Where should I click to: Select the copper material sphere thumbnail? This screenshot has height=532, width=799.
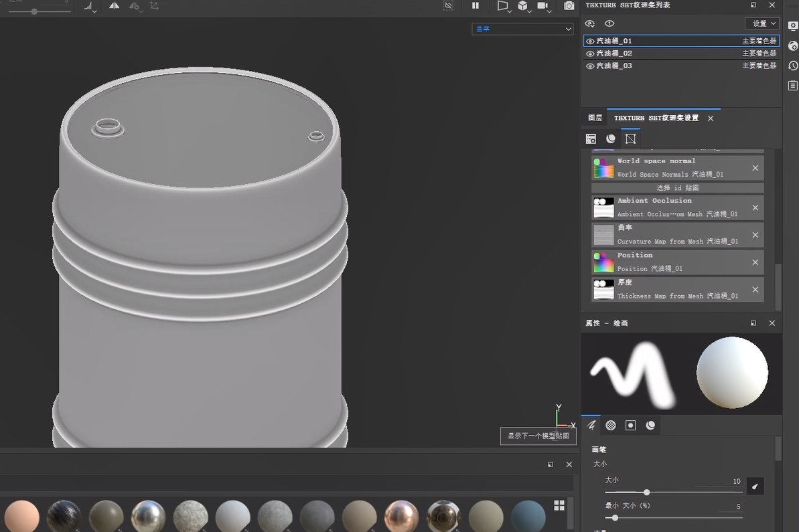pyautogui.click(x=401, y=516)
